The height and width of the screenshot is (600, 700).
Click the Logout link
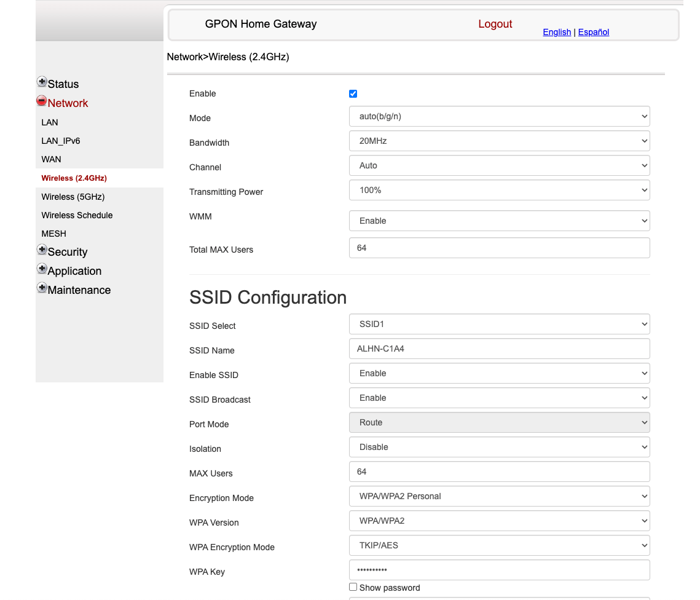[495, 24]
